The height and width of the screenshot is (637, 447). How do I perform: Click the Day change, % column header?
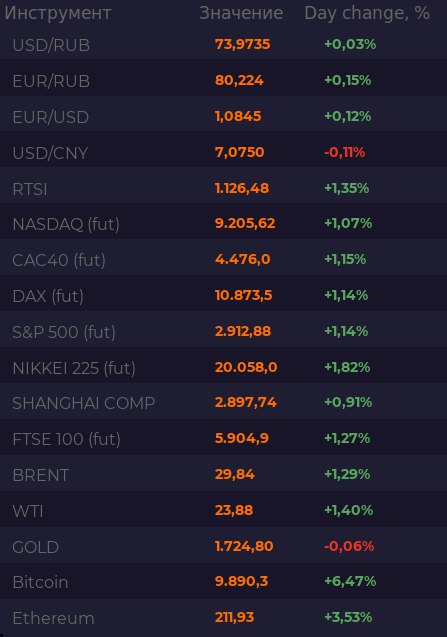tap(367, 13)
